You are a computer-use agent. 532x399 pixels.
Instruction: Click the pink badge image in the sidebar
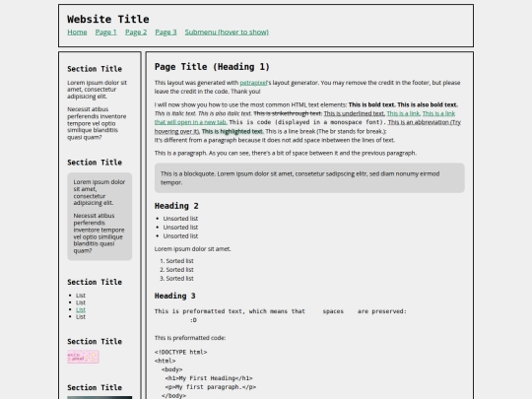[x=83, y=357]
